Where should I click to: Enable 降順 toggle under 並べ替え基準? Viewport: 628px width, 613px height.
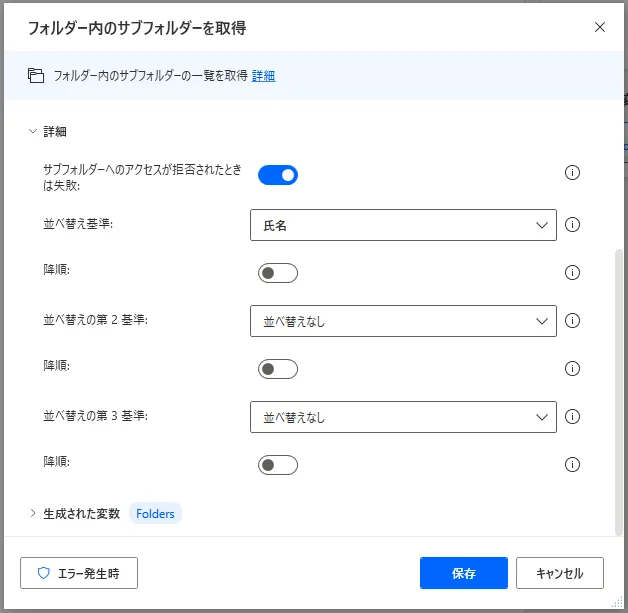[x=278, y=273]
